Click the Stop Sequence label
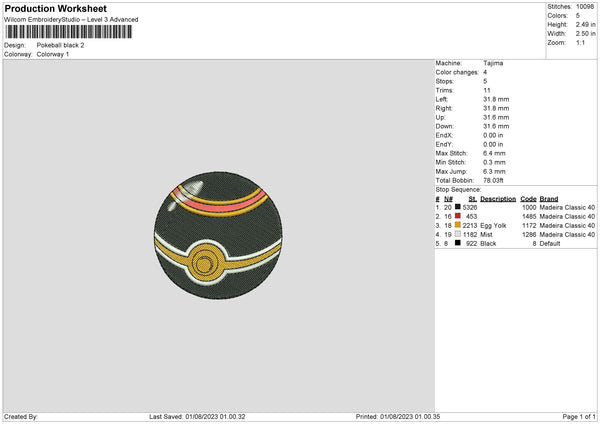Viewport: 600px width, 424px height. 458,189
